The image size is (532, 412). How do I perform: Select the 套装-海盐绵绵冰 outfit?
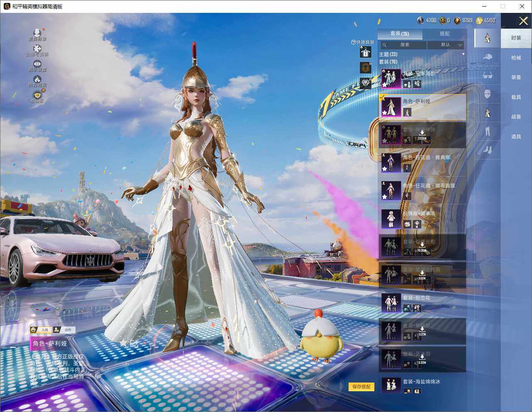pyautogui.click(x=422, y=385)
